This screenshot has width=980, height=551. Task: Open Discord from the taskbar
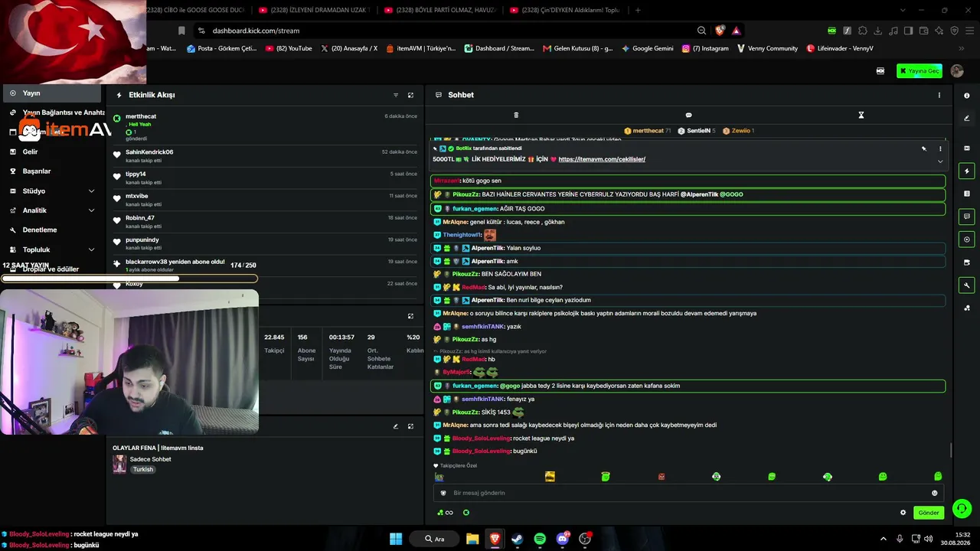tap(563, 539)
